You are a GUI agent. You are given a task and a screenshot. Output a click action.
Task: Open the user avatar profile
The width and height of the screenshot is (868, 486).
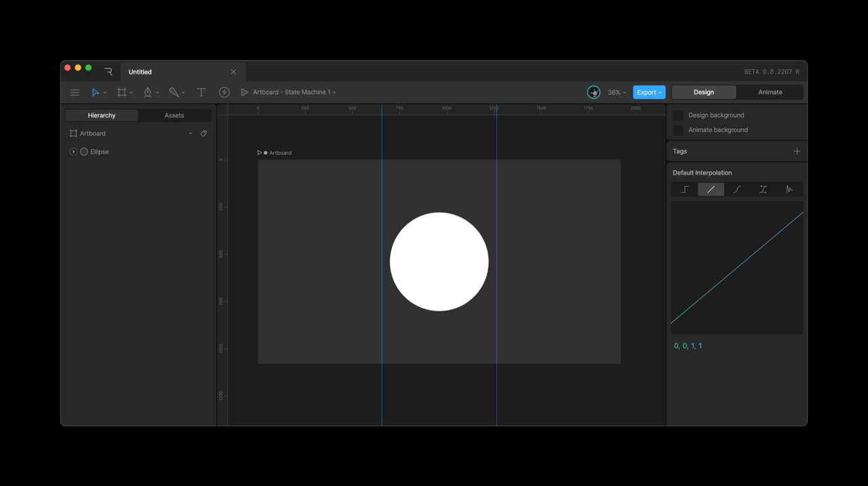click(593, 92)
